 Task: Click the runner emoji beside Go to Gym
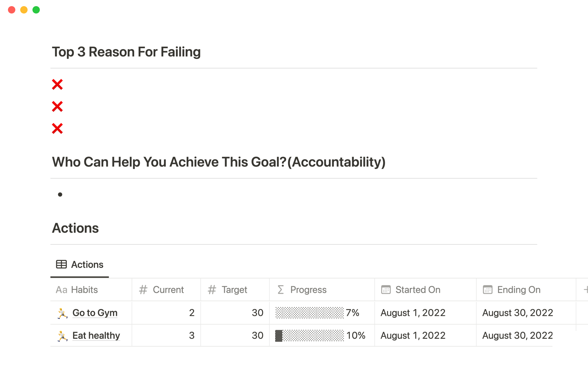[x=62, y=313]
